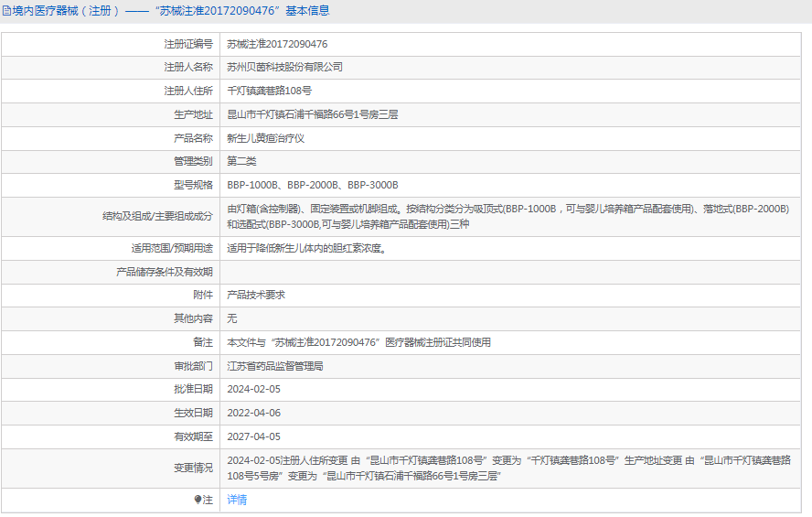Select the registration number value 苏械注准20172090476
Viewport: 812px width, 517px height.
point(277,45)
